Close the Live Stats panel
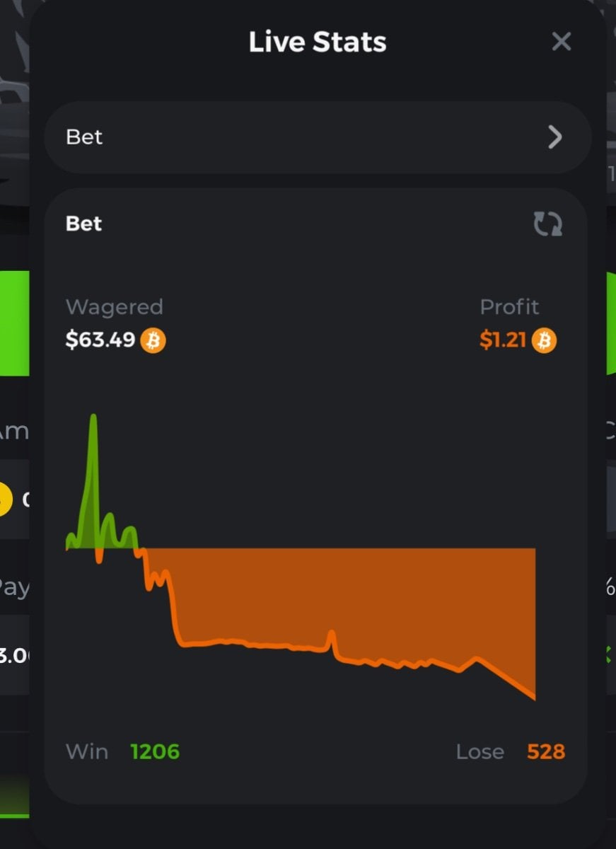 pyautogui.click(x=561, y=42)
